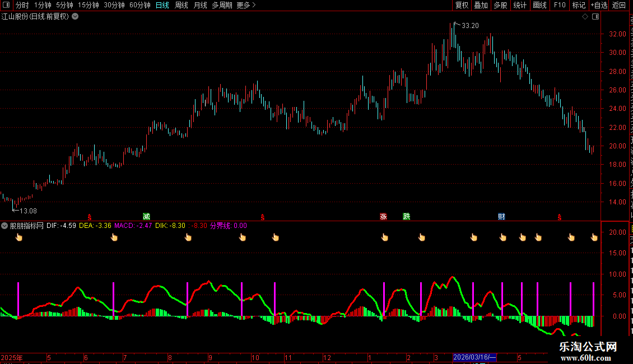
Task: Click hand signal icon below 涨 marker
Action: pos(385,237)
